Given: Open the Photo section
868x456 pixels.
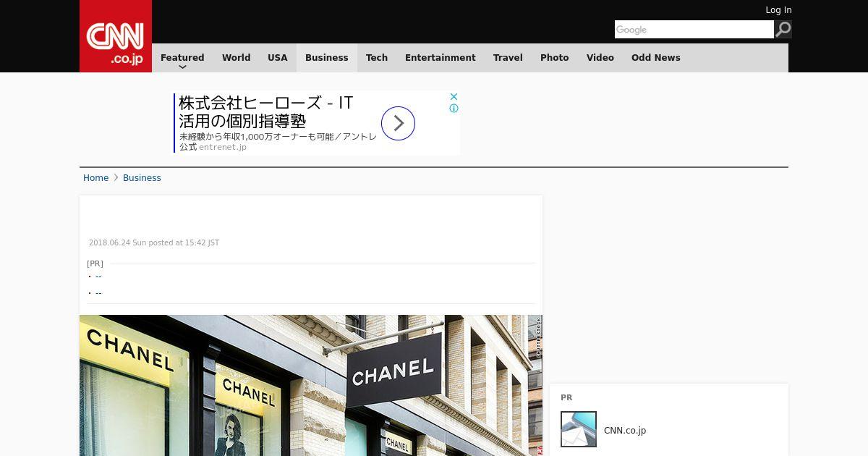Looking at the screenshot, I should [555, 58].
